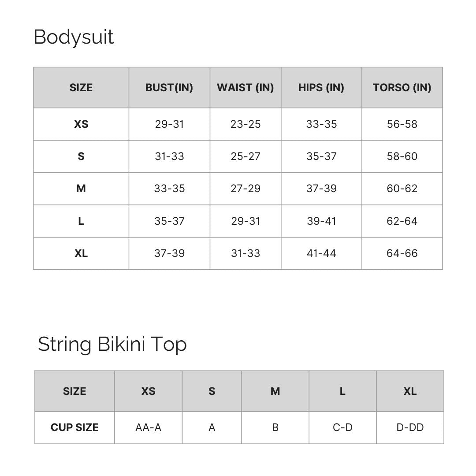
Task: Select the C-D cup size cell
Action: 342,428
